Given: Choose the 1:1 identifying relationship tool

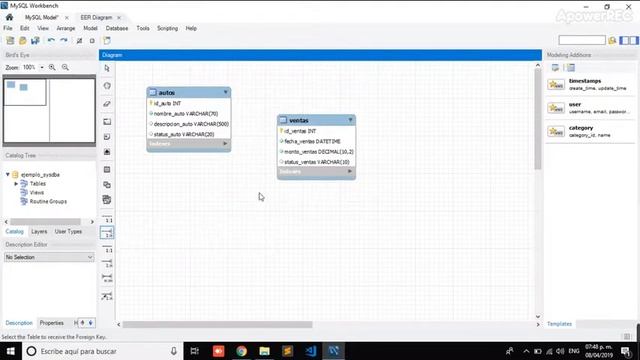Looking at the screenshot, I should click(107, 248).
